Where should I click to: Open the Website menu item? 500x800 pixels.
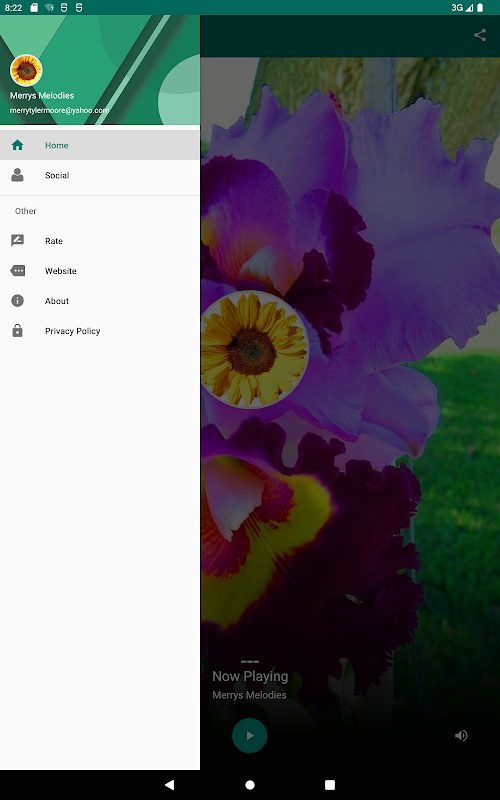(61, 271)
